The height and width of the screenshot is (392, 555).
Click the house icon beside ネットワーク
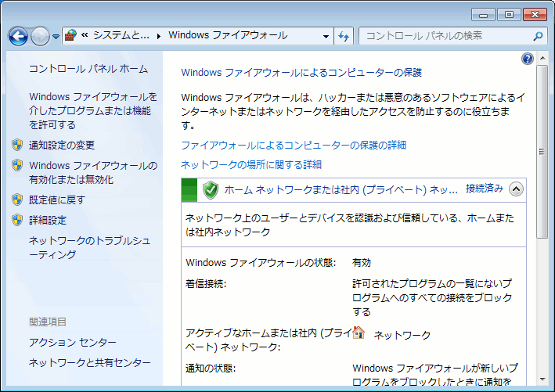point(359,333)
